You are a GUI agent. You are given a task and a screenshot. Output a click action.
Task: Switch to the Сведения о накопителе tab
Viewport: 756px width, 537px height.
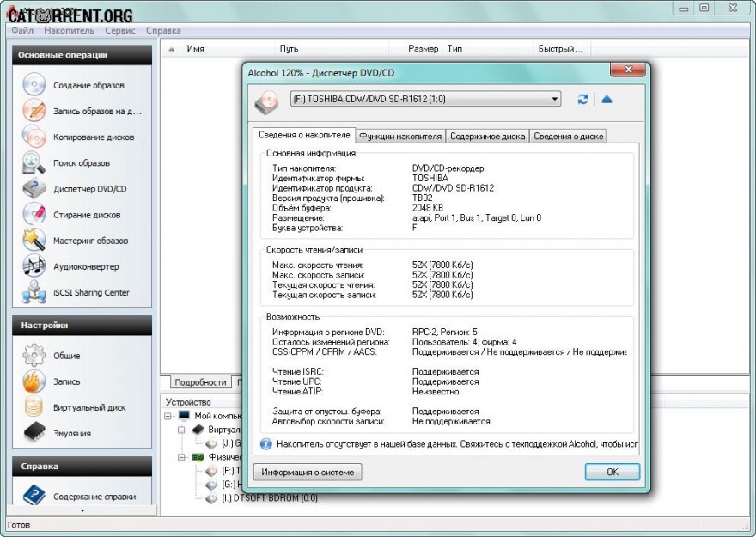pyautogui.click(x=304, y=135)
